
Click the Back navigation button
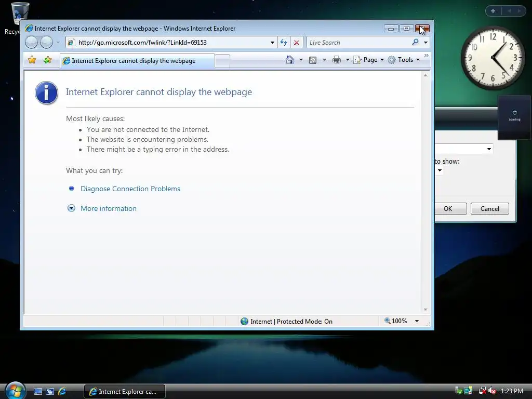pyautogui.click(x=31, y=43)
